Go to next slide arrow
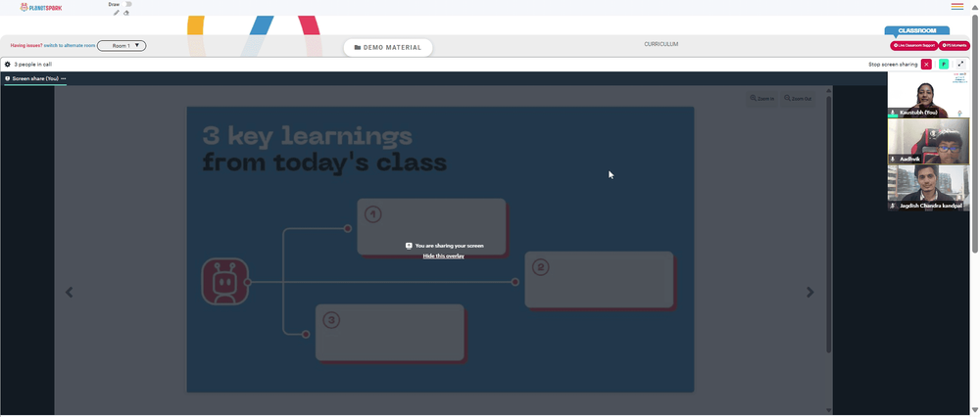Image resolution: width=980 pixels, height=417 pixels. [x=810, y=292]
